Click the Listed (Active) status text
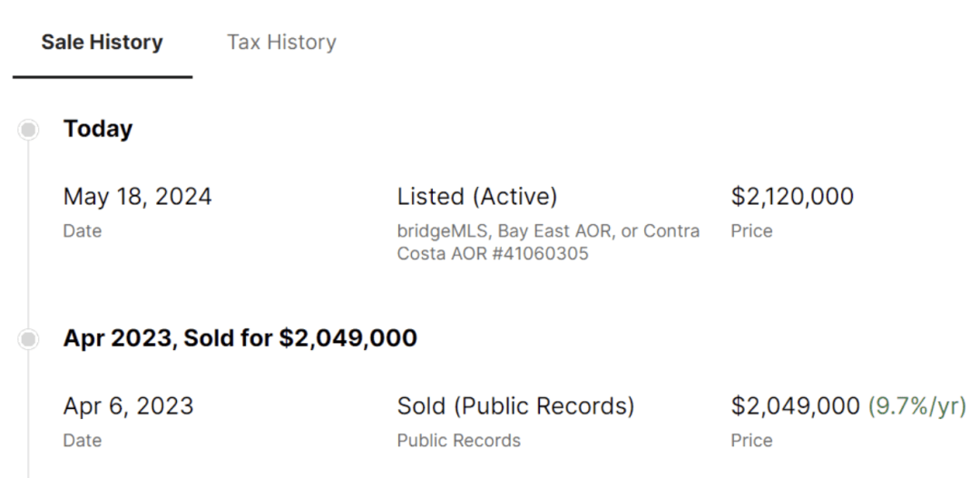980x478 pixels. point(477,196)
